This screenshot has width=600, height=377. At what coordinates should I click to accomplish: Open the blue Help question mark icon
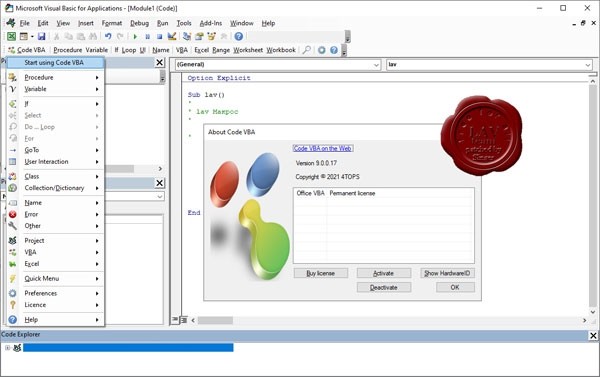(x=239, y=36)
